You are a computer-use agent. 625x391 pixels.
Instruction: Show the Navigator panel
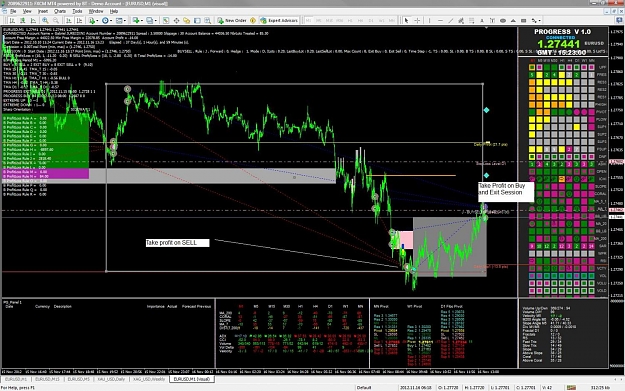click(187, 20)
